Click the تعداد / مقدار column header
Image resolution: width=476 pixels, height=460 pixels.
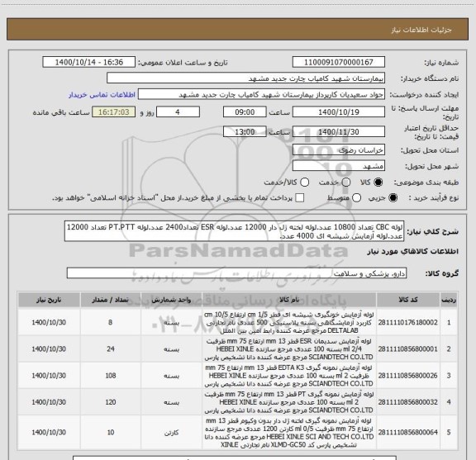111,300
